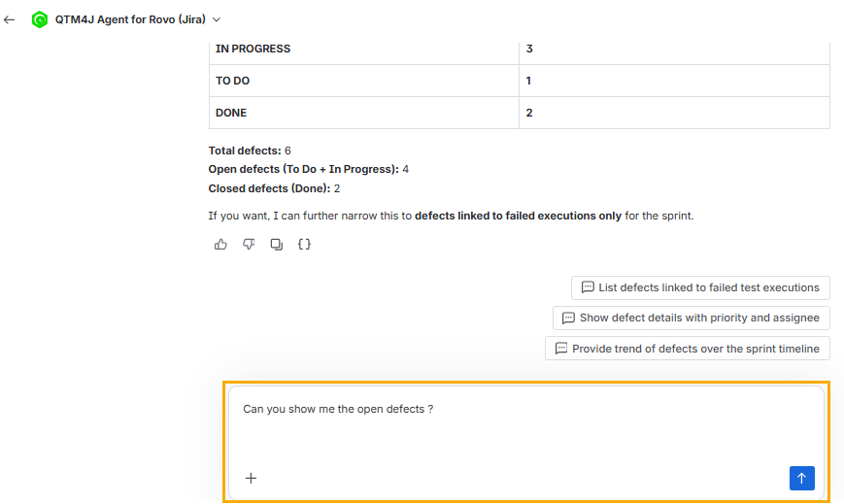This screenshot has width=844, height=504.
Task: Click the Total defects: 6 line
Action: [x=250, y=151]
